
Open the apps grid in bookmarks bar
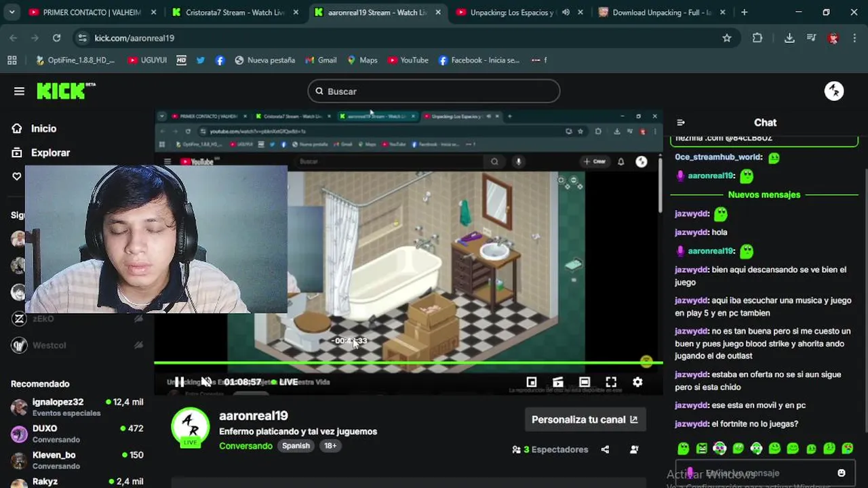pyautogui.click(x=12, y=60)
